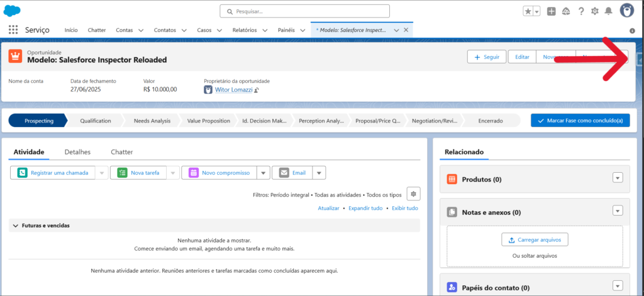Open the Painéis tab
The width and height of the screenshot is (644, 296).
click(286, 30)
